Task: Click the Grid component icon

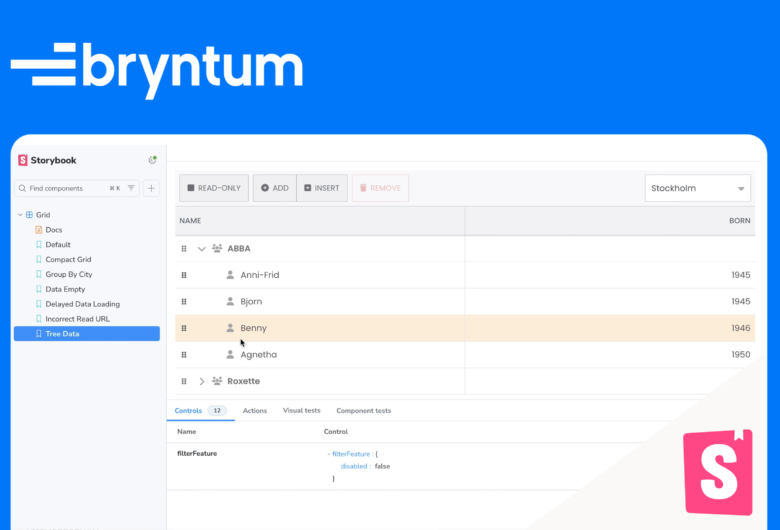Action: point(29,215)
